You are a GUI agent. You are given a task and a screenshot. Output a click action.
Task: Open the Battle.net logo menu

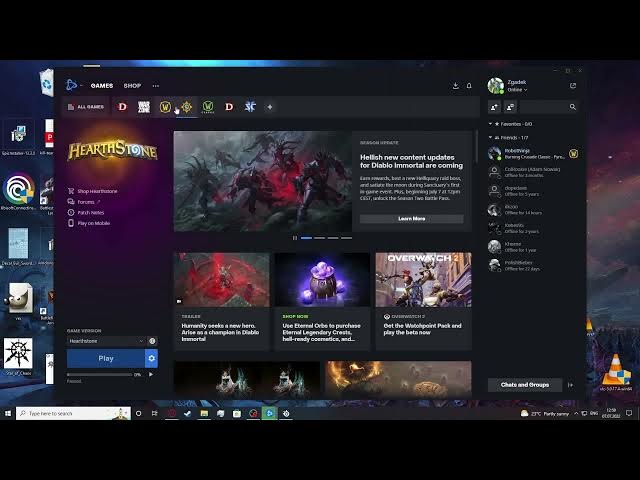(x=72, y=85)
